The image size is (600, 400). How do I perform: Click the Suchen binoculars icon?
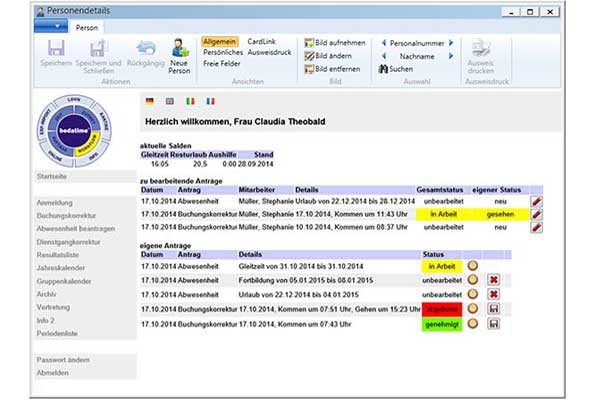pos(383,70)
